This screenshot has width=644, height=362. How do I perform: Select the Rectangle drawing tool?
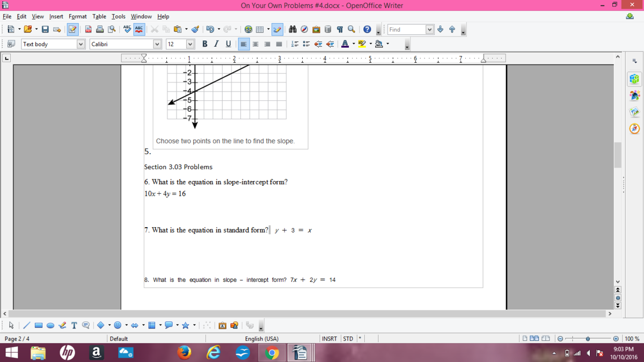tap(39, 325)
